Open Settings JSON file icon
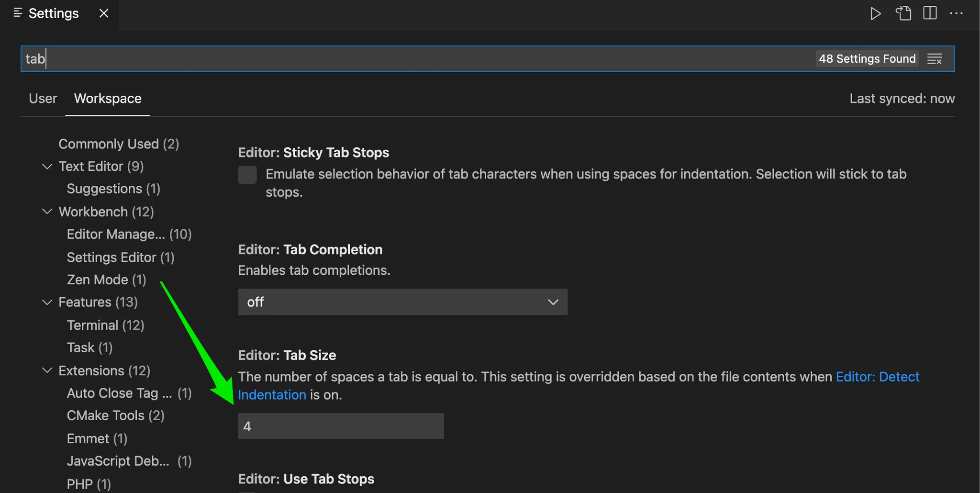 point(903,13)
